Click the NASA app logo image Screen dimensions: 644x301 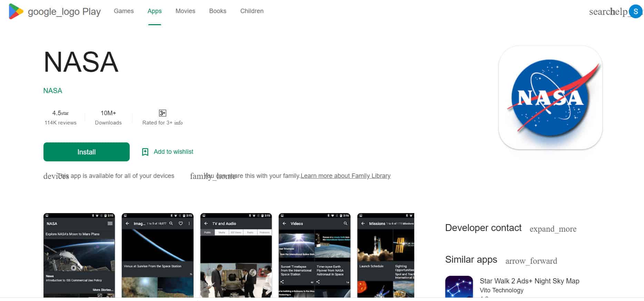click(550, 98)
